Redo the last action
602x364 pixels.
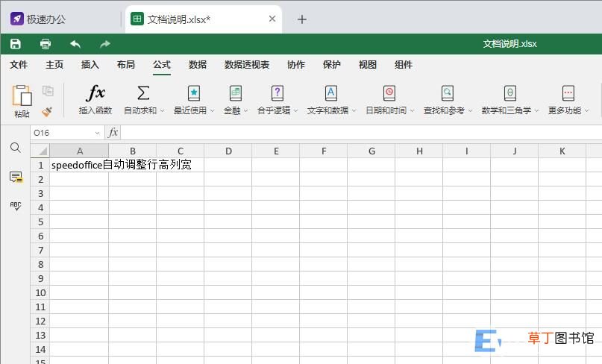tap(105, 44)
